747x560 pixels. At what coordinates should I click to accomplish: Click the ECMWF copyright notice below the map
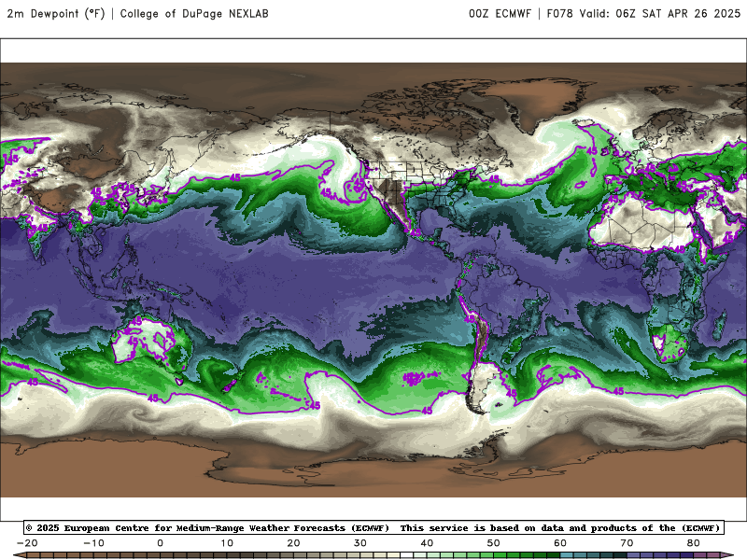click(x=374, y=527)
